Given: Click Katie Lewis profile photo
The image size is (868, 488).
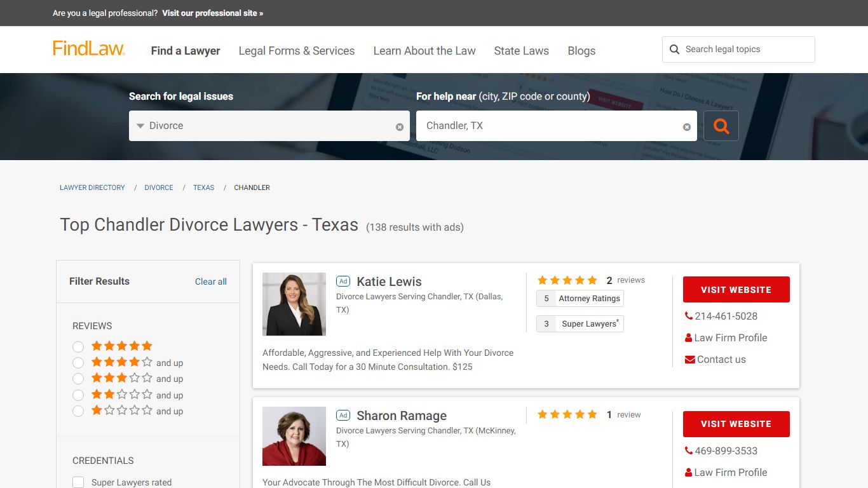Looking at the screenshot, I should pyautogui.click(x=294, y=304).
